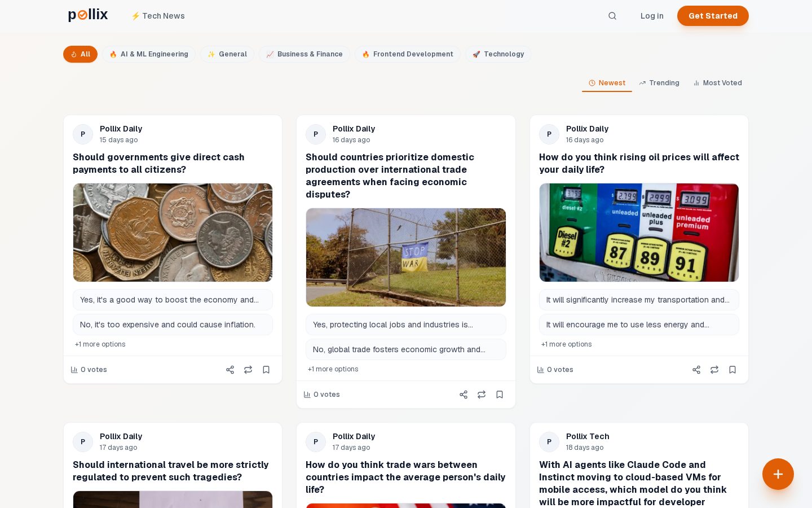
Task: Sort polls by Most Voted
Action: 717,83
